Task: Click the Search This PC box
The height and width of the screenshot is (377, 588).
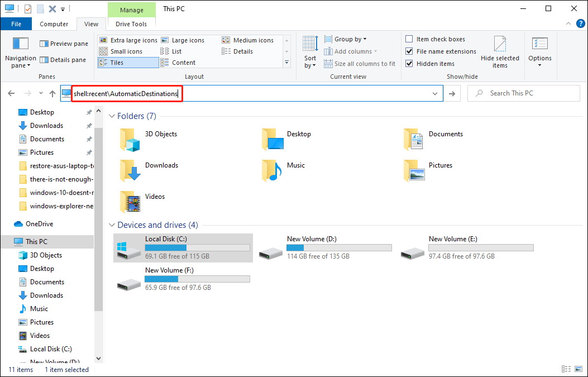Action: pos(523,93)
